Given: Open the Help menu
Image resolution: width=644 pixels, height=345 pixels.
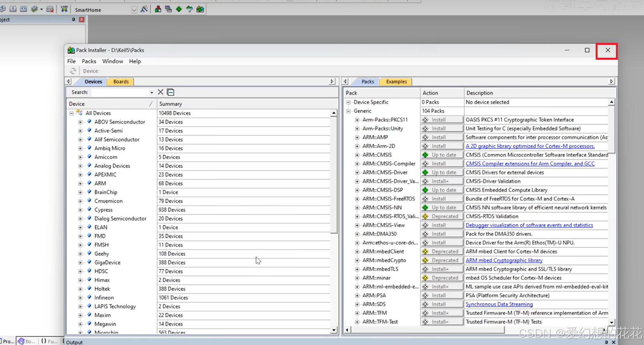Looking at the screenshot, I should 135,61.
